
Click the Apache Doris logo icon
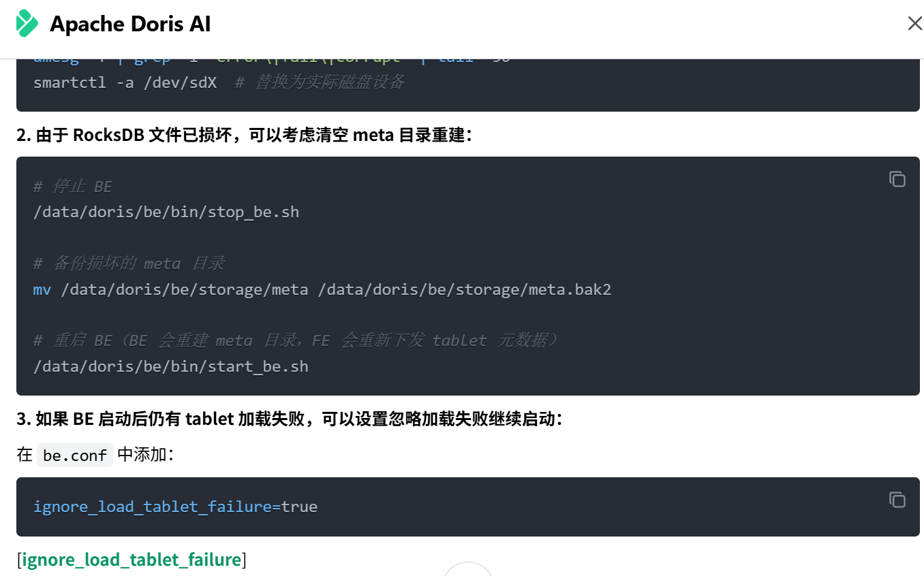click(27, 24)
